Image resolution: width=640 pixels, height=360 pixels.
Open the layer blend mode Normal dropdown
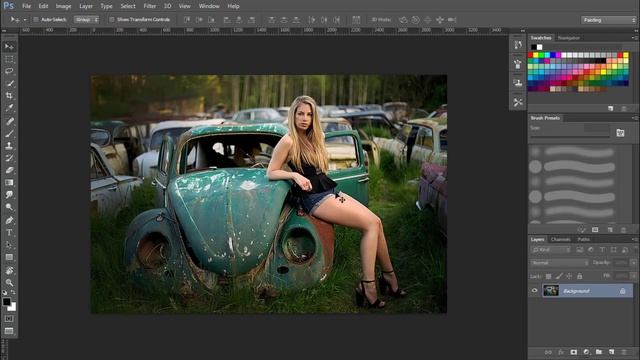click(x=560, y=263)
